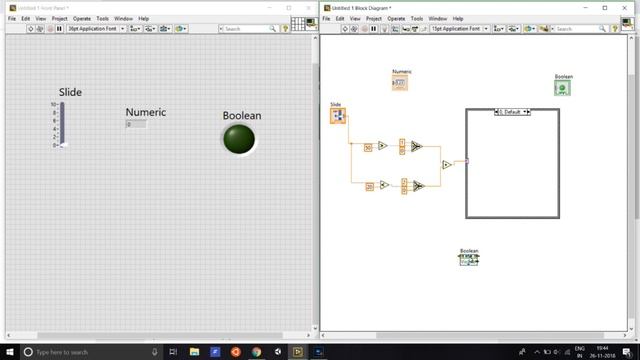Click Step Into button in Block Diagram
The image size is (640, 360).
point(406,29)
